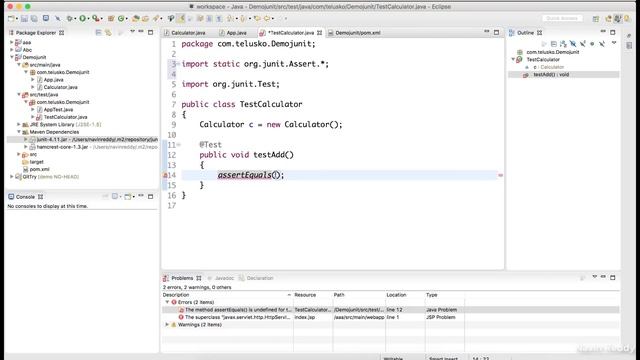
Task: Click the Run button in the toolbar
Action: coord(82,18)
